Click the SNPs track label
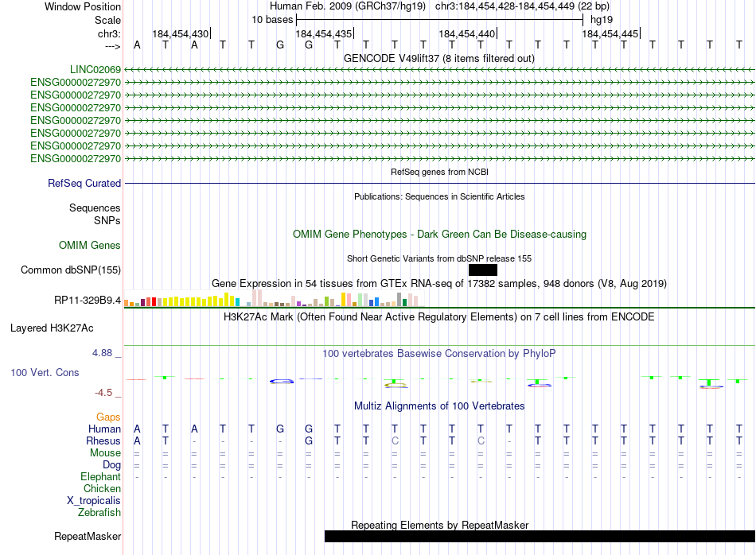Screen dimensions: 756x555 click(x=107, y=220)
